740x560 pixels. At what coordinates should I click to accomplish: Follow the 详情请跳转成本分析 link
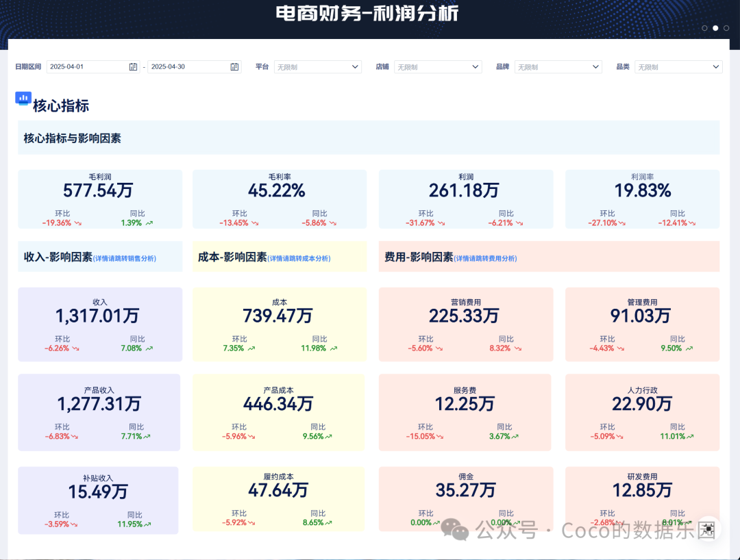(299, 258)
